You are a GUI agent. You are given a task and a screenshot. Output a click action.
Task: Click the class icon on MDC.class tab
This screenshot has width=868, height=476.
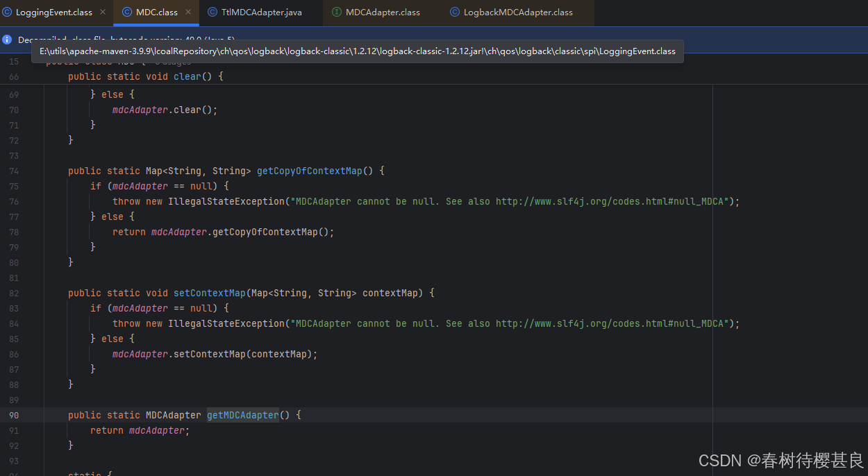click(127, 12)
